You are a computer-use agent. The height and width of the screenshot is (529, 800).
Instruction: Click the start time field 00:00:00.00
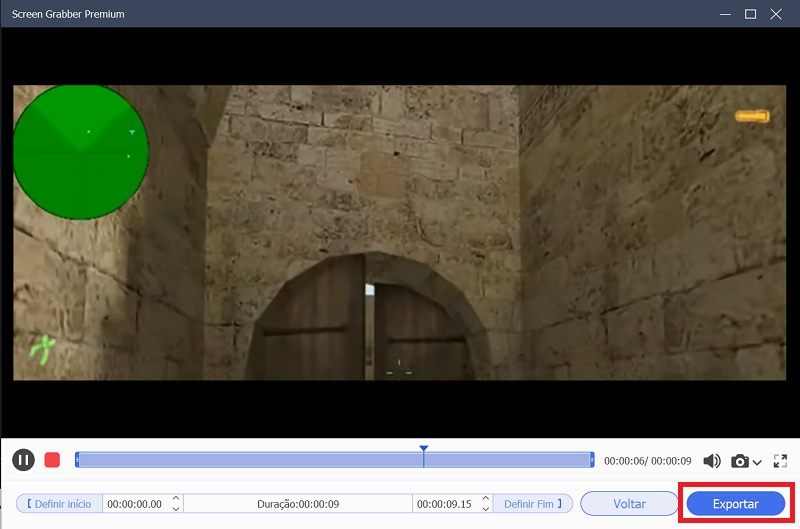[x=135, y=504]
